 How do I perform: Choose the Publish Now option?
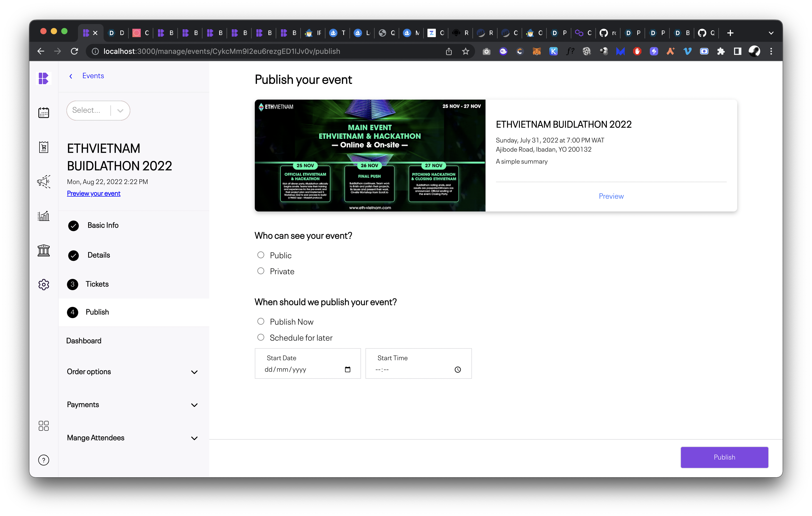coord(261,322)
